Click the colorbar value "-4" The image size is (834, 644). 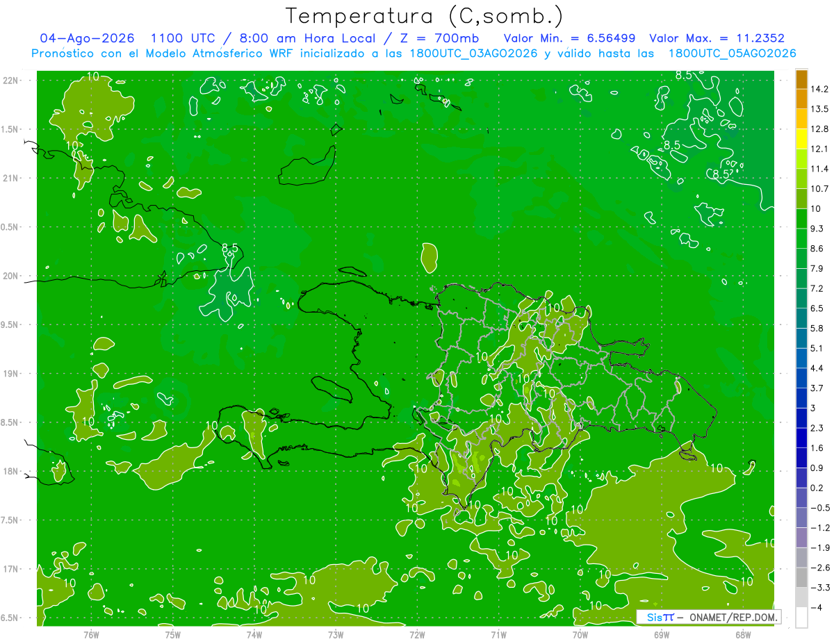tap(817, 608)
